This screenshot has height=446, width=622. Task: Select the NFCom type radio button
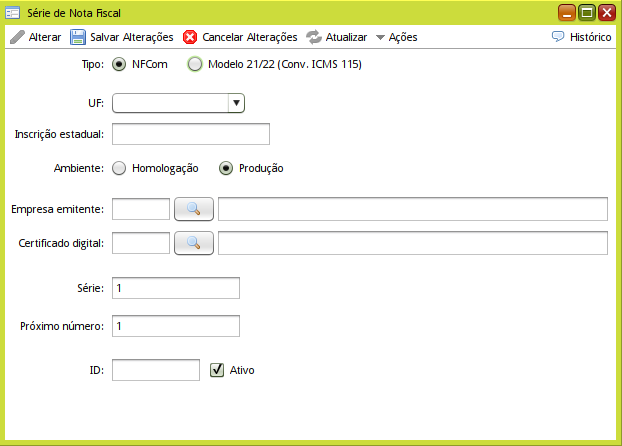point(120,65)
